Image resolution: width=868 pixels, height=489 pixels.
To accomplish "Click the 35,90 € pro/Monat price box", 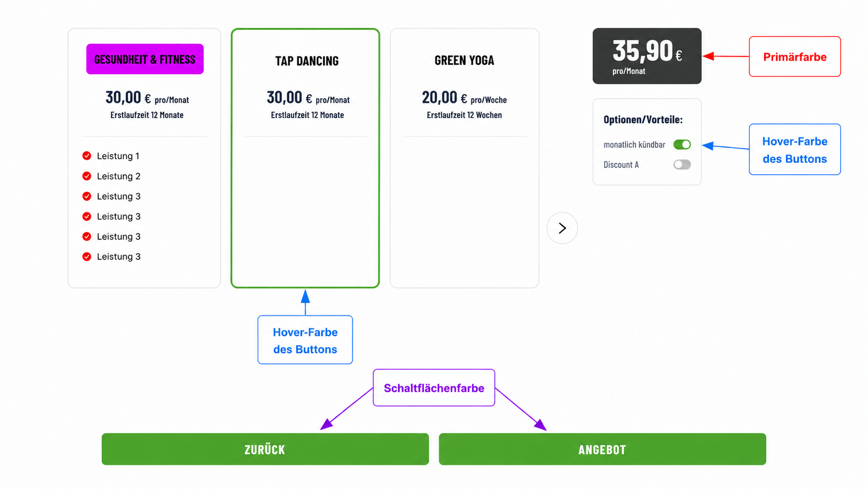I will coord(647,56).
